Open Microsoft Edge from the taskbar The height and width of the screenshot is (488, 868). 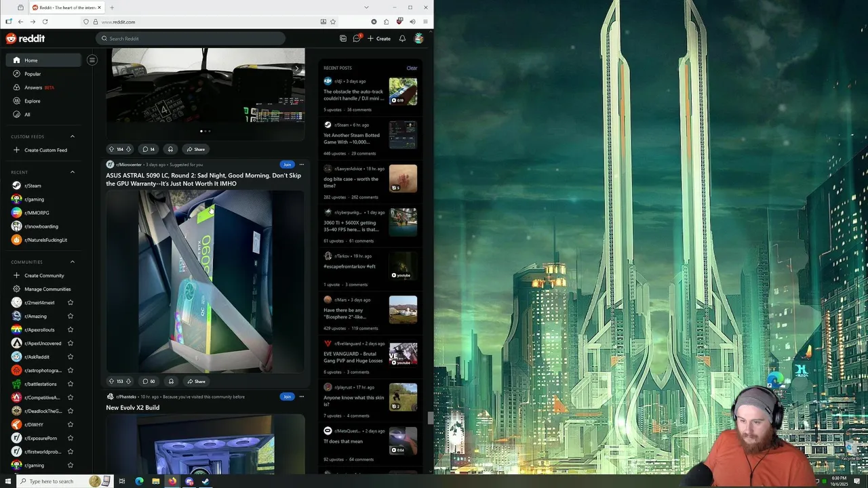click(x=139, y=481)
